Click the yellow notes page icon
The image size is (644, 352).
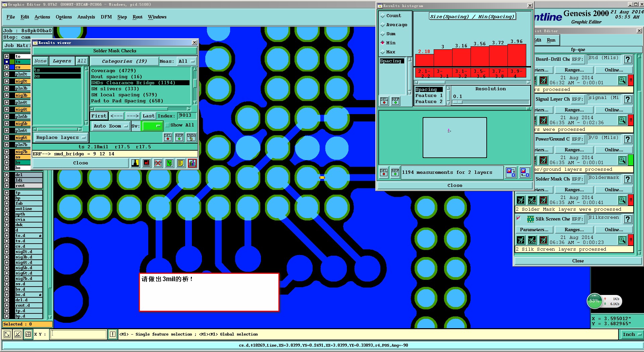click(x=180, y=163)
